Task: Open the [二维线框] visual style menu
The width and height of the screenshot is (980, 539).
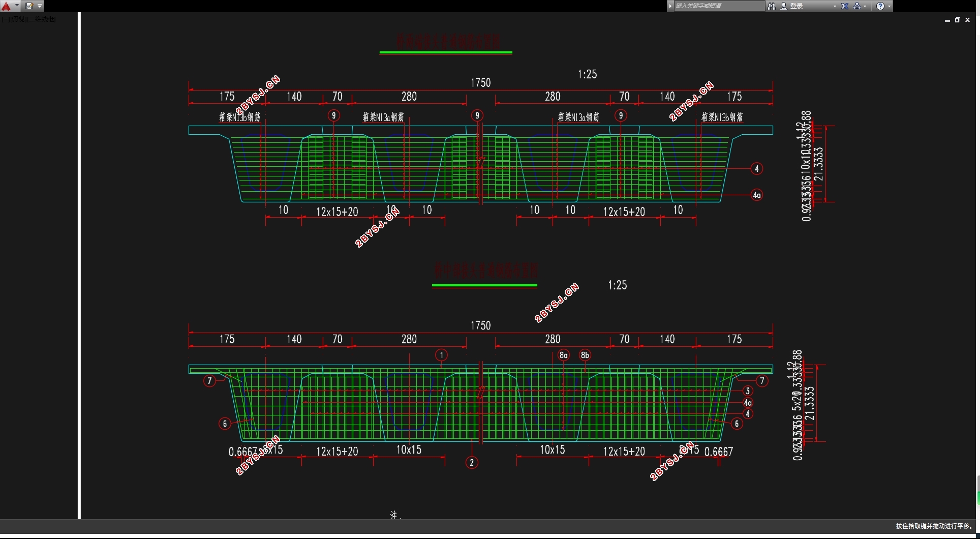Action: [41, 19]
